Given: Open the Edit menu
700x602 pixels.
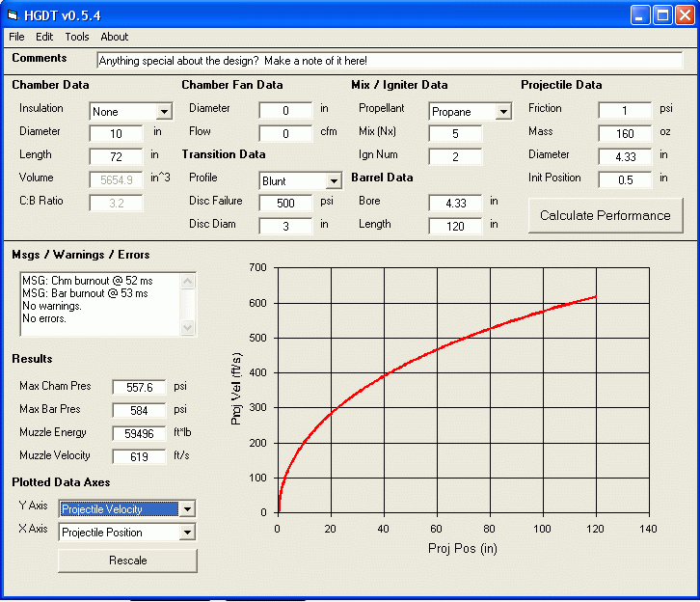Looking at the screenshot, I should pyautogui.click(x=44, y=37).
